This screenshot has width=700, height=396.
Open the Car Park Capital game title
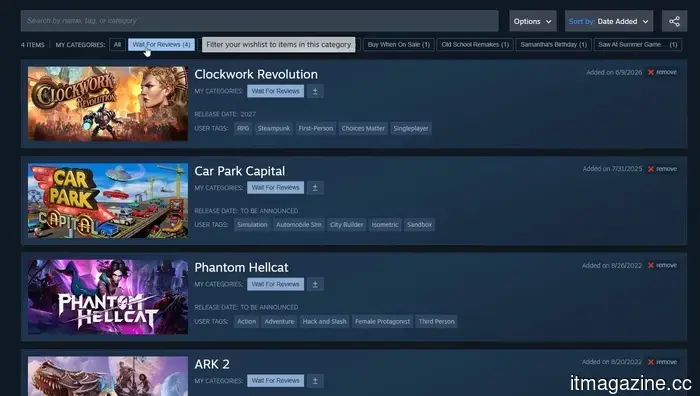point(239,171)
